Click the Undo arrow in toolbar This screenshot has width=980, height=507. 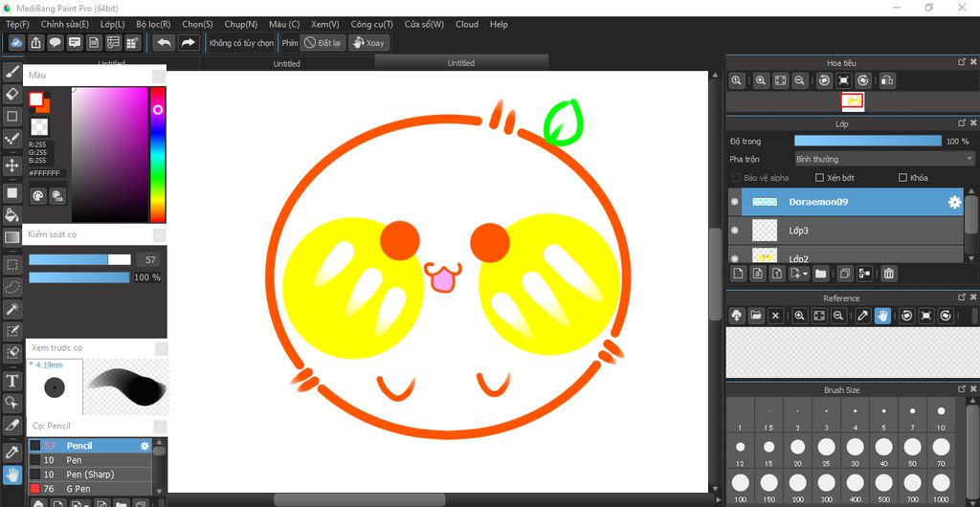pos(165,42)
